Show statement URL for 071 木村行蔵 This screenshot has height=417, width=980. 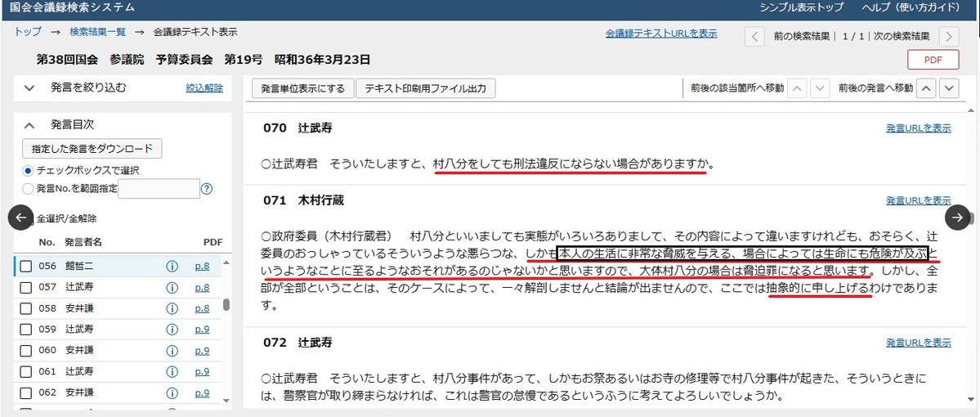click(919, 200)
